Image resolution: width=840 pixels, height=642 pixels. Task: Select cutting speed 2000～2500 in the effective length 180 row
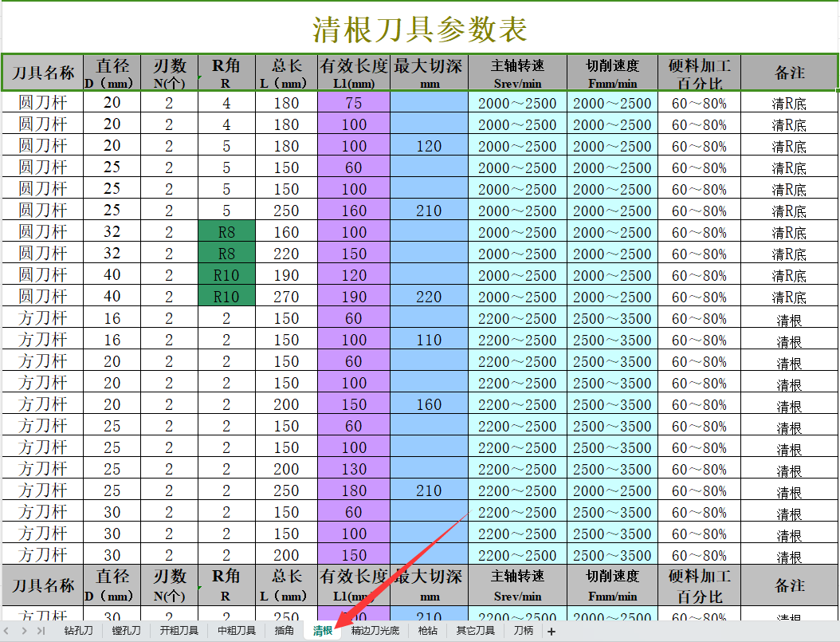point(612,490)
